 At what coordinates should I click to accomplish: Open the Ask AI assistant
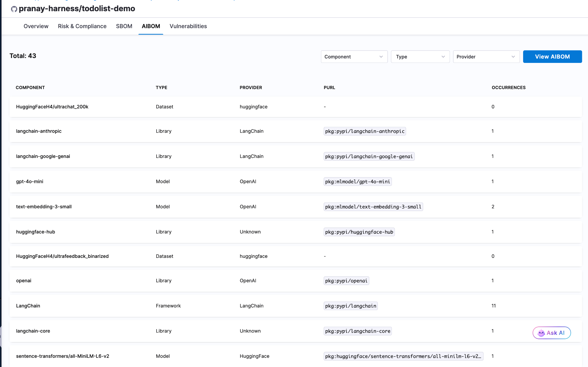click(552, 333)
